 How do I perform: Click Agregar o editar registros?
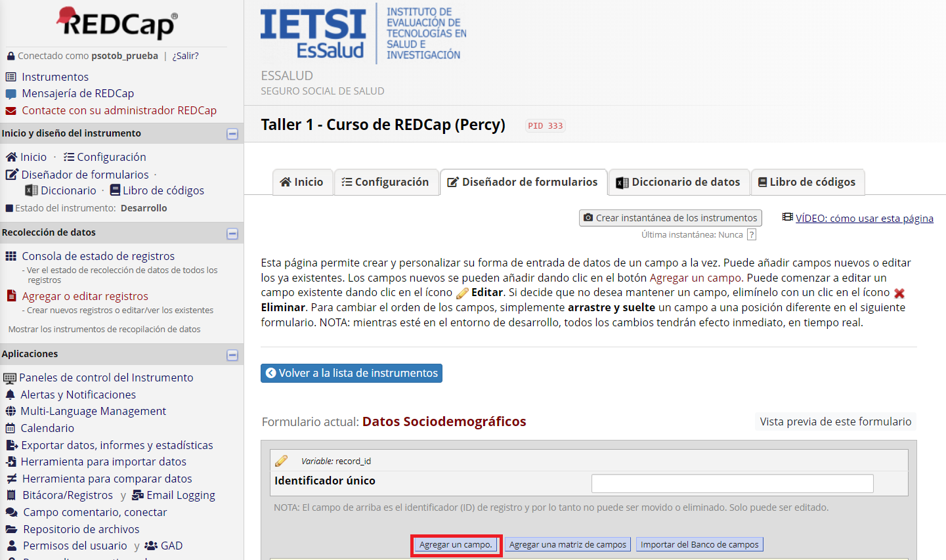click(x=85, y=296)
